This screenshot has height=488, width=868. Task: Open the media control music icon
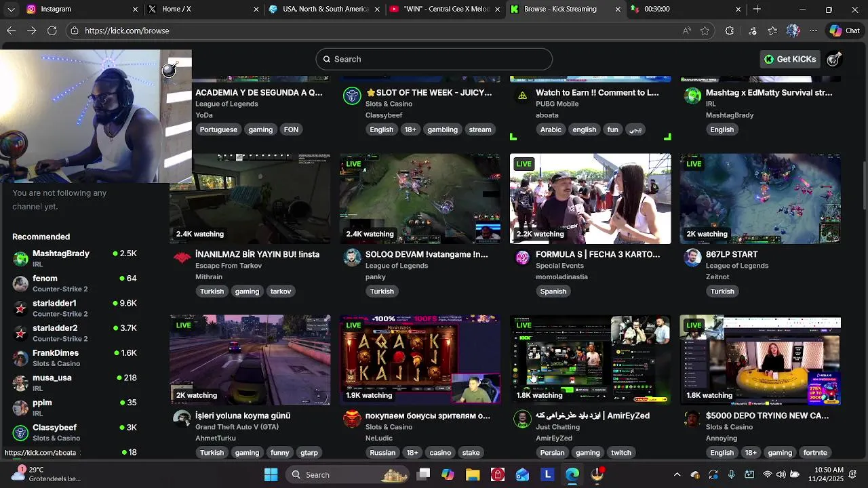(753, 30)
